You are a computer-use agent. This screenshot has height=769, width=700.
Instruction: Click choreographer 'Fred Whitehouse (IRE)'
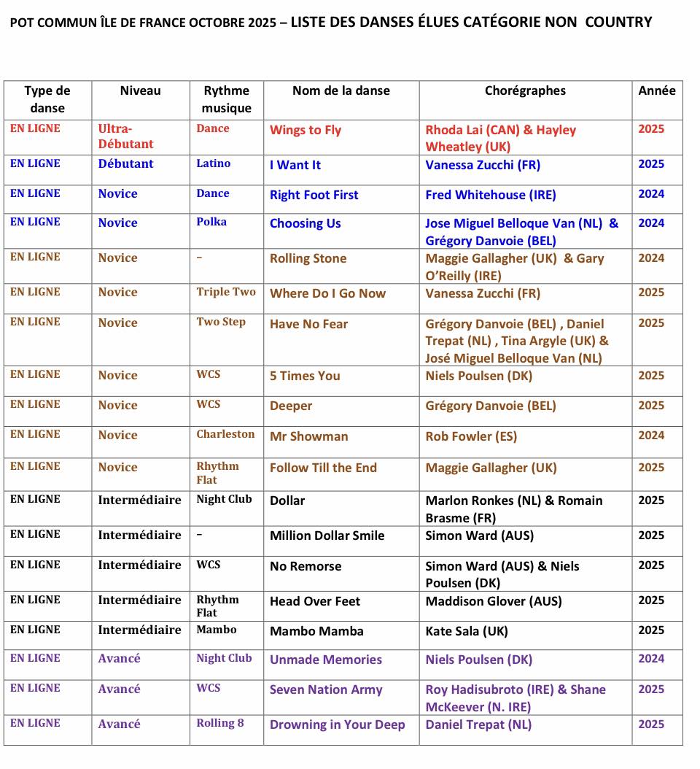[x=490, y=196]
